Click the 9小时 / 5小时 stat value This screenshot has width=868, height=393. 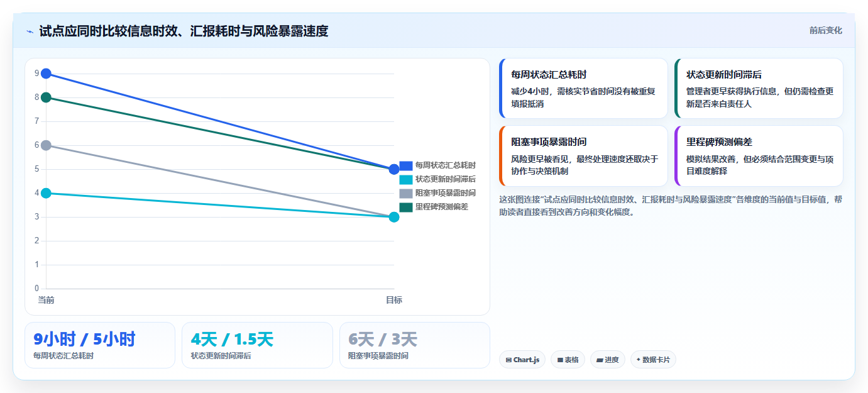(x=84, y=340)
